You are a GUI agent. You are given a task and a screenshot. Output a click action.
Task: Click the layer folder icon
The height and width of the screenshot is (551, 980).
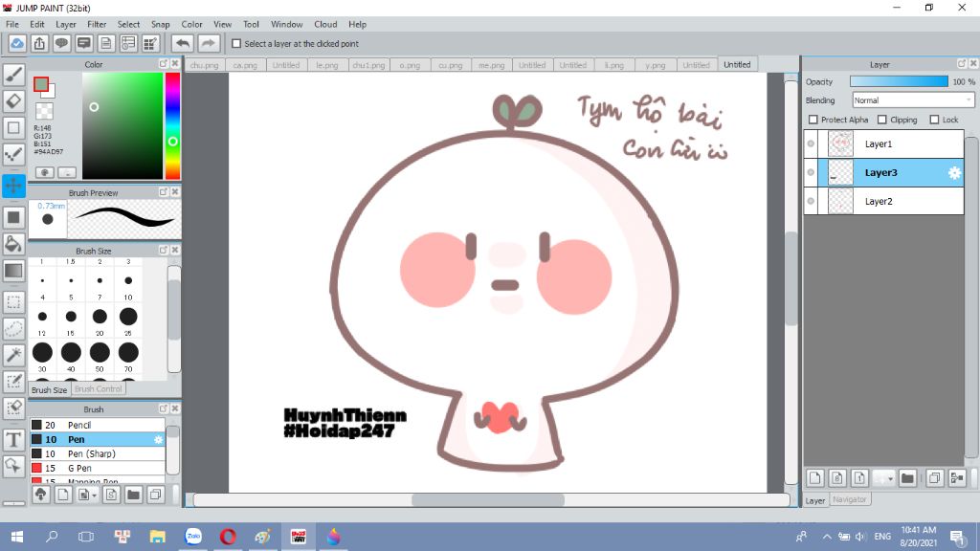[x=907, y=478]
